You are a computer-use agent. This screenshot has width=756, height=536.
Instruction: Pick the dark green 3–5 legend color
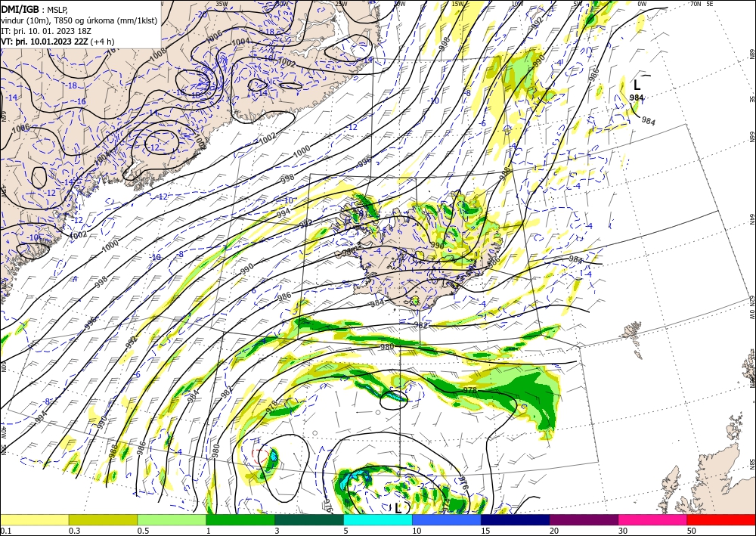point(309,519)
